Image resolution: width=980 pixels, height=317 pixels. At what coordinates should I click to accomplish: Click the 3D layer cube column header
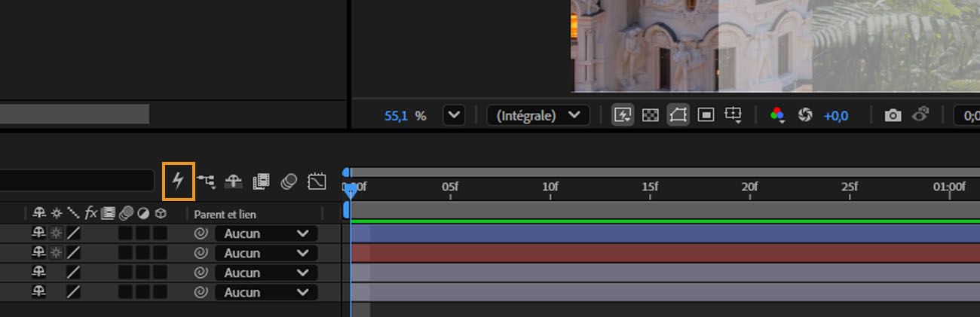[x=160, y=214]
